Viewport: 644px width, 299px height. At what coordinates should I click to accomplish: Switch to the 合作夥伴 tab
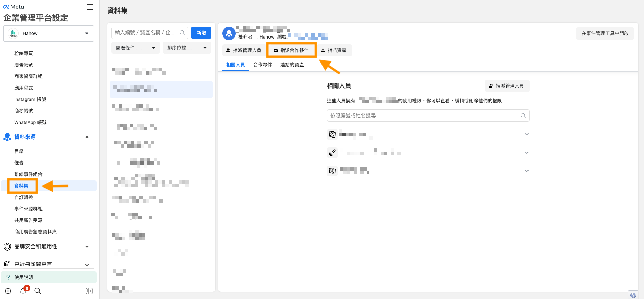[x=262, y=65]
